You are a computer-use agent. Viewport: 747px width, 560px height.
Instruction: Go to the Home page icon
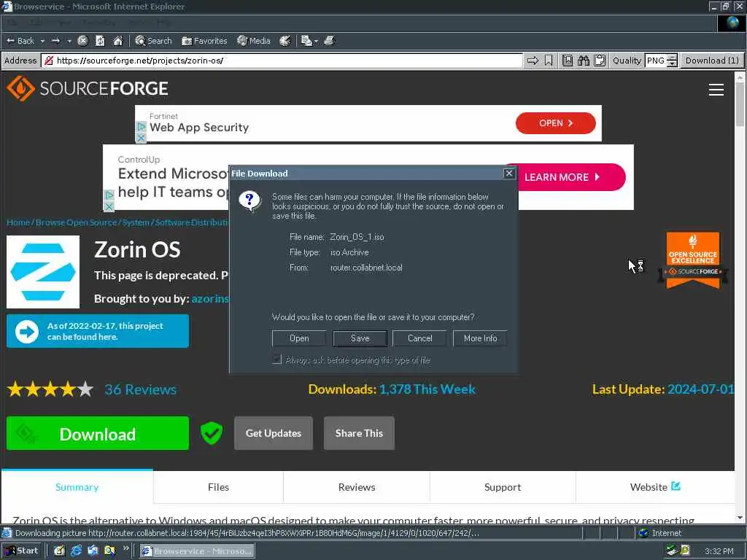tap(117, 41)
